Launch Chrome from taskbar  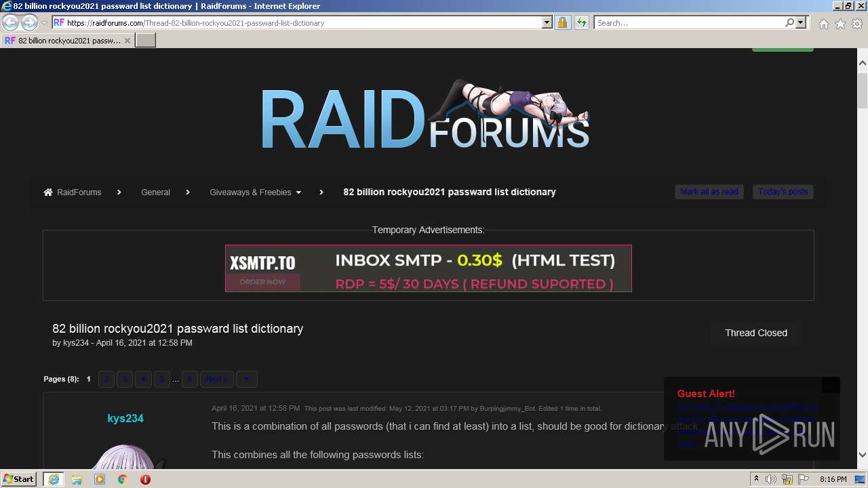coord(123,479)
